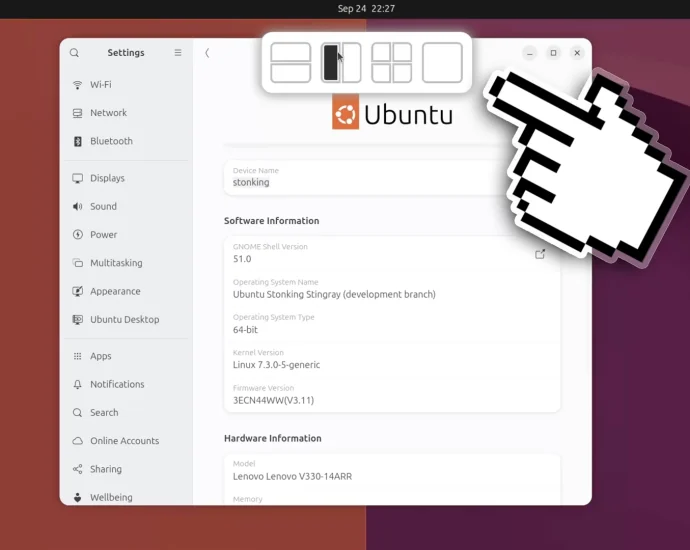Click the Hardware Information heading

point(273,438)
